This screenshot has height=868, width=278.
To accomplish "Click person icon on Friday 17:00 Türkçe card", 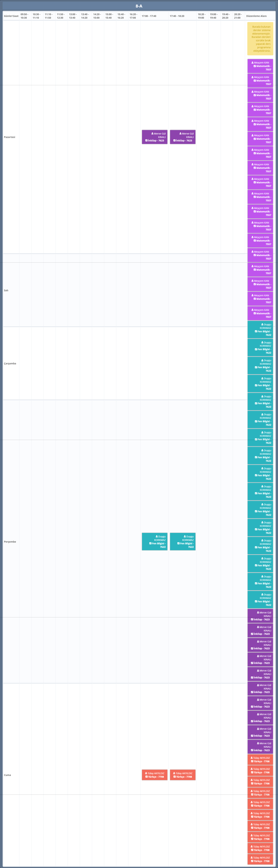I will (x=146, y=773).
